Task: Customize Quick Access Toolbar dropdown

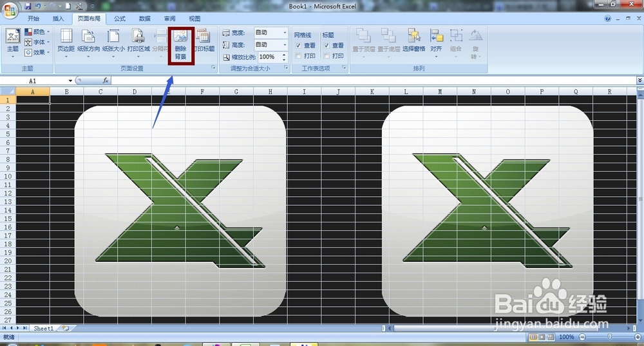Action: click(92, 6)
